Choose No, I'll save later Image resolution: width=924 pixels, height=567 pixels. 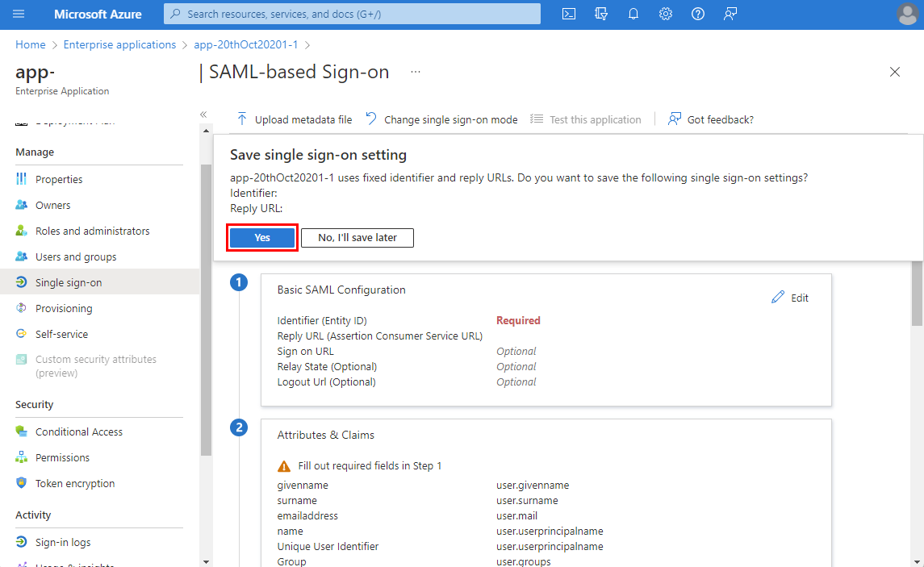coord(357,238)
